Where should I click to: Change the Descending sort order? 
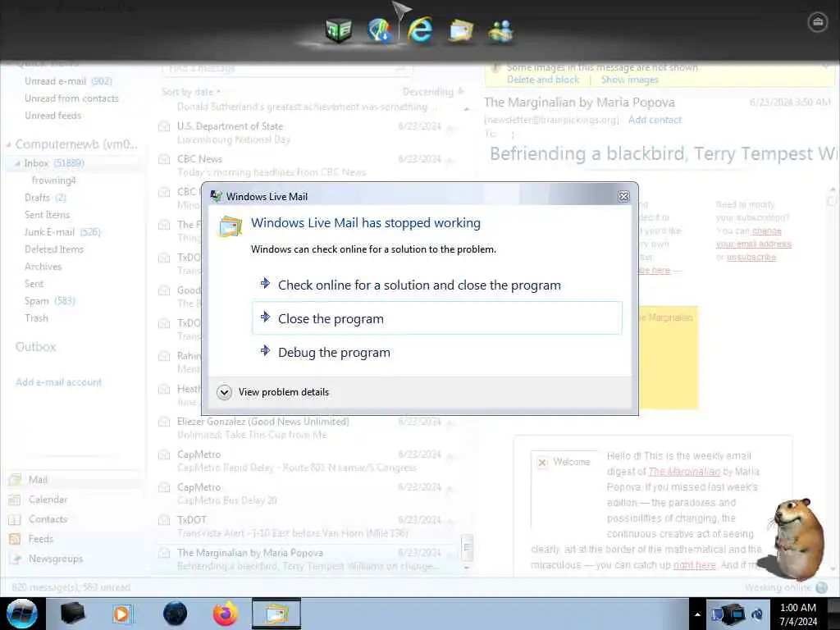432,92
